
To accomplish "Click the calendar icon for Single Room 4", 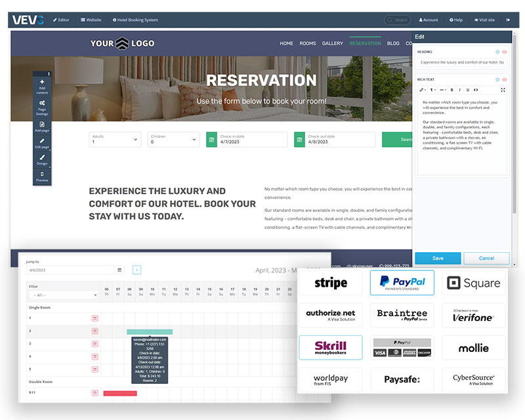I will [95, 357].
